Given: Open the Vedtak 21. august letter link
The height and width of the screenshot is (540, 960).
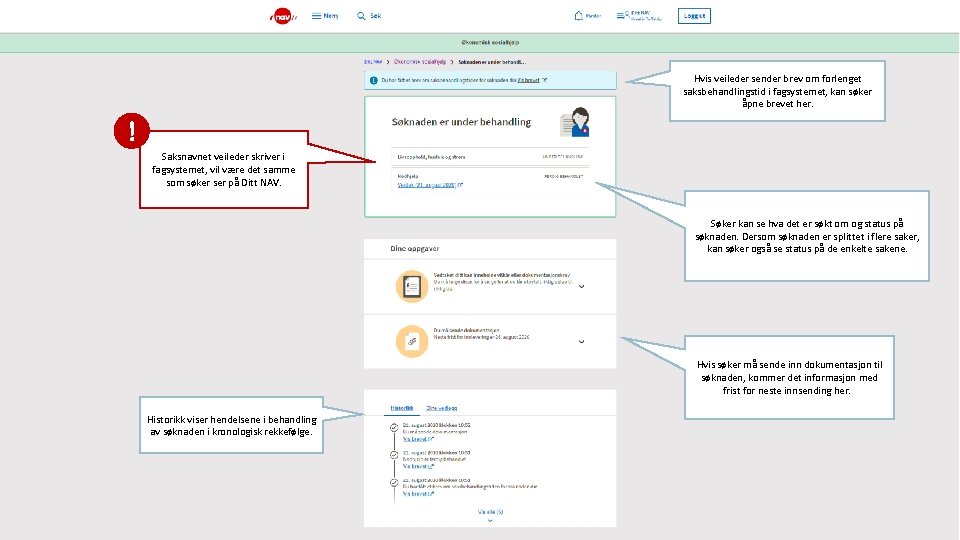Looking at the screenshot, I should point(430,185).
